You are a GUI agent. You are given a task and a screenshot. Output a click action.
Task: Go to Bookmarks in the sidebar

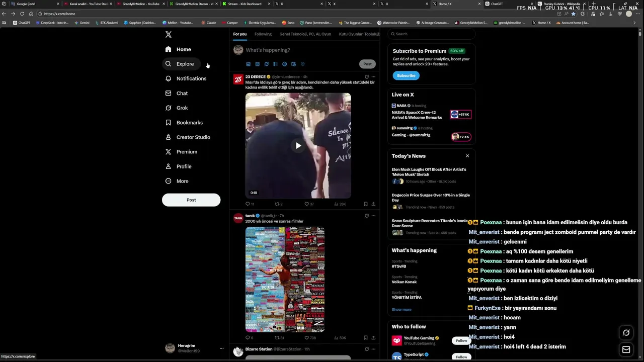point(184,123)
